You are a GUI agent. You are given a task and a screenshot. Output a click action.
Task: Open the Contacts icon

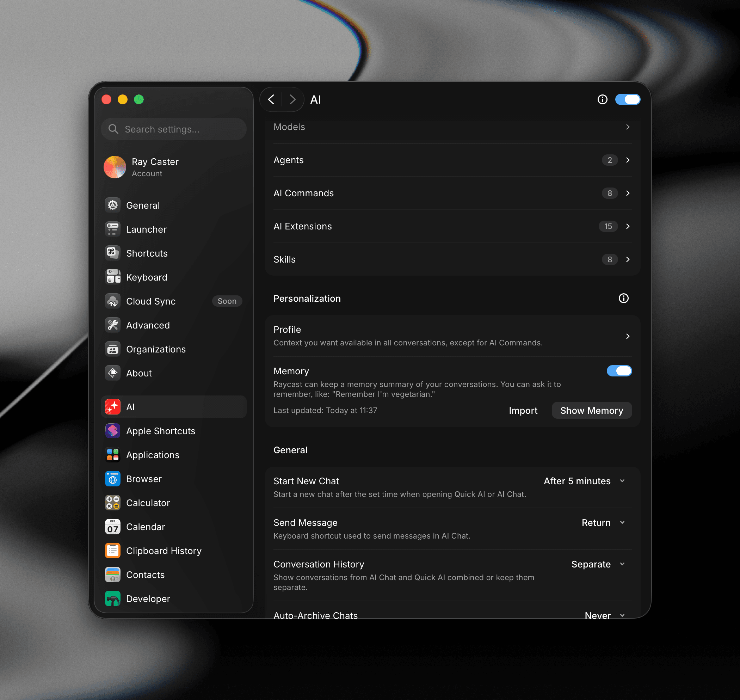pyautogui.click(x=113, y=575)
